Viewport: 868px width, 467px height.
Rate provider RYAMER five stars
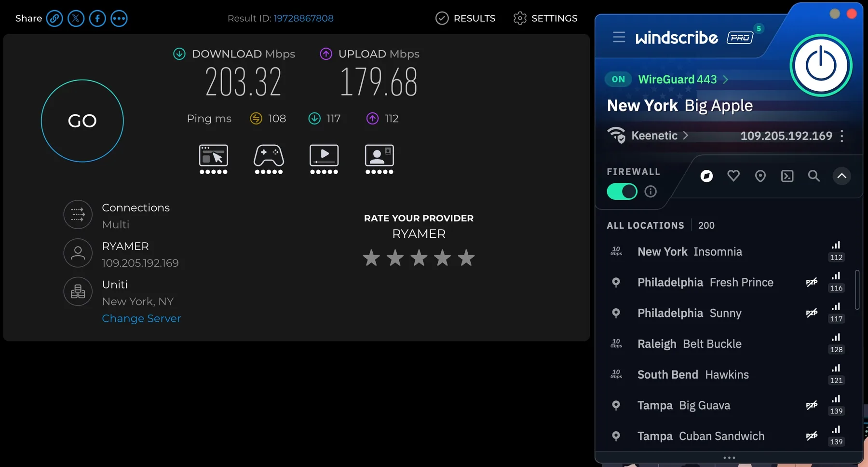tap(466, 258)
